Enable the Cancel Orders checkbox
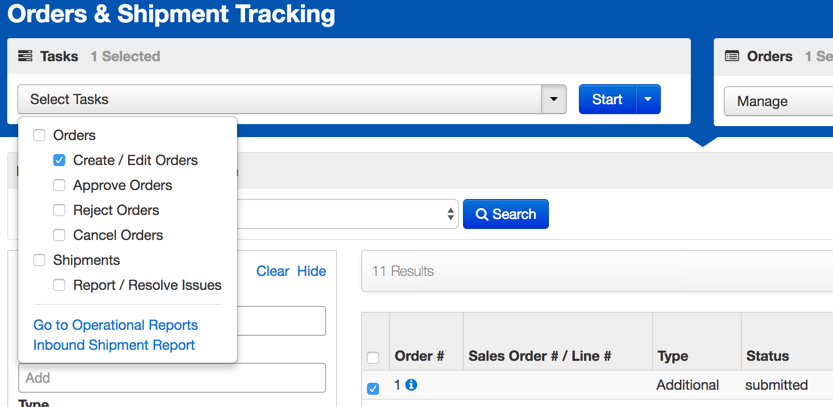Image resolution: width=833 pixels, height=407 pixels. pyautogui.click(x=59, y=235)
